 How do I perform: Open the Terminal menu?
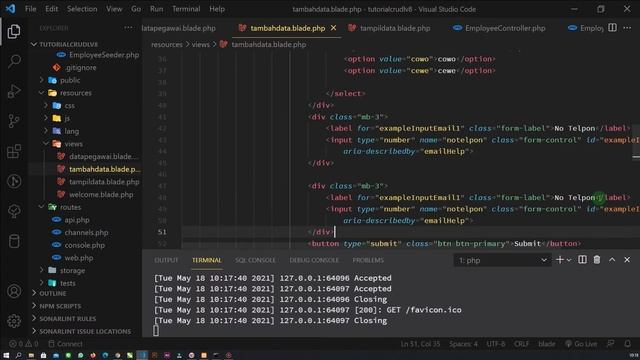[186, 9]
